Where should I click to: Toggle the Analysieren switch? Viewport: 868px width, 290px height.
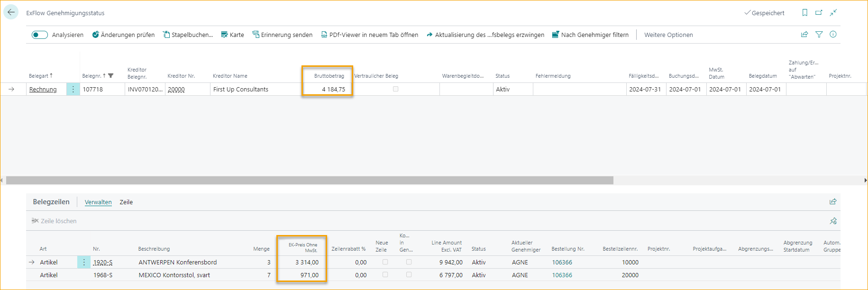(x=40, y=35)
